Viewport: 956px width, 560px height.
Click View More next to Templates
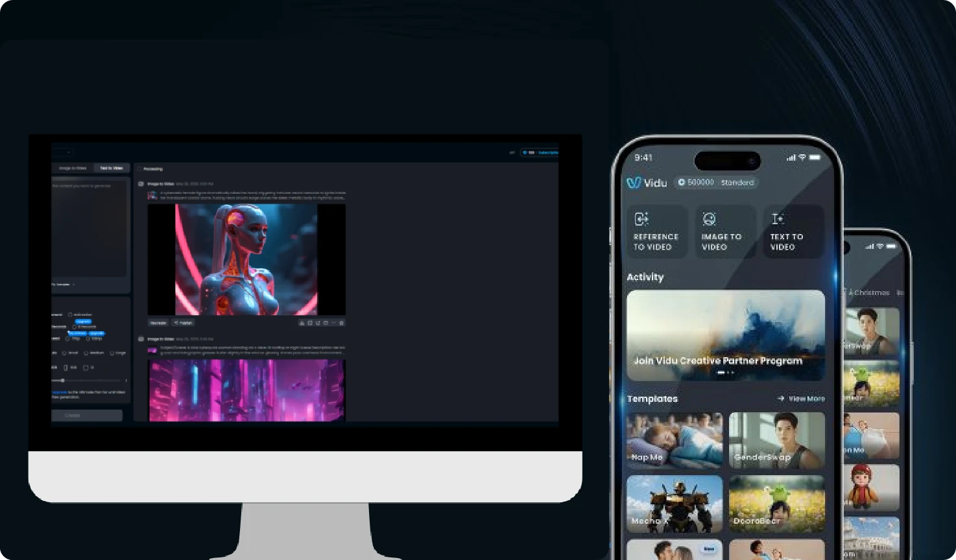(x=801, y=399)
